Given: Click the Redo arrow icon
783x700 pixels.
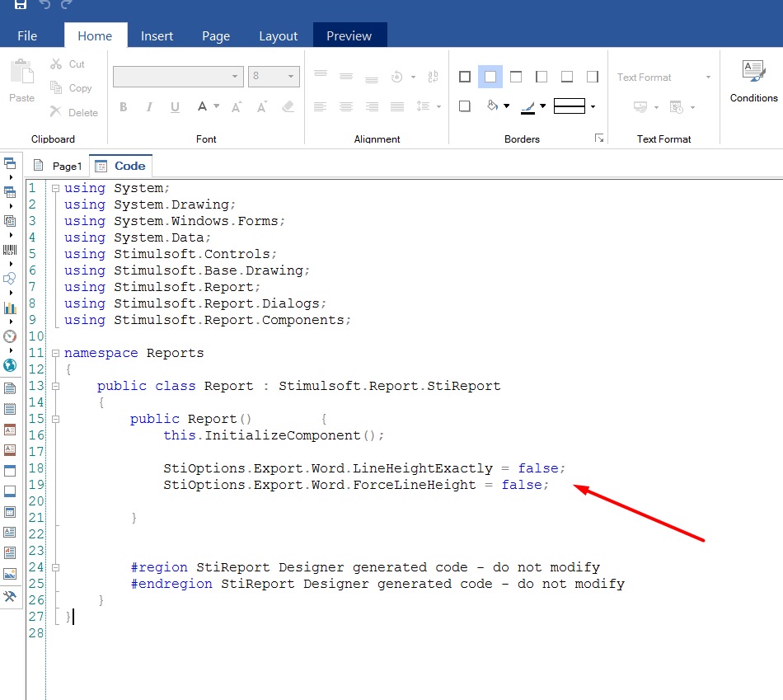Looking at the screenshot, I should pos(66,4).
